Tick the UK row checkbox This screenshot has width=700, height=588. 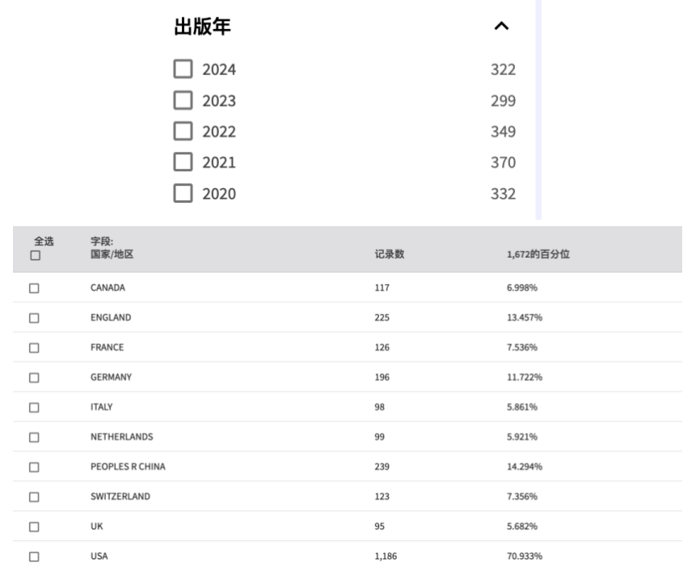pyautogui.click(x=34, y=527)
